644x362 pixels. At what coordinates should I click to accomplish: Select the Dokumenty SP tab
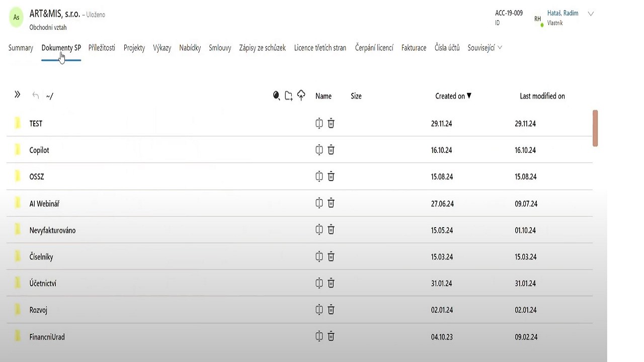click(61, 48)
